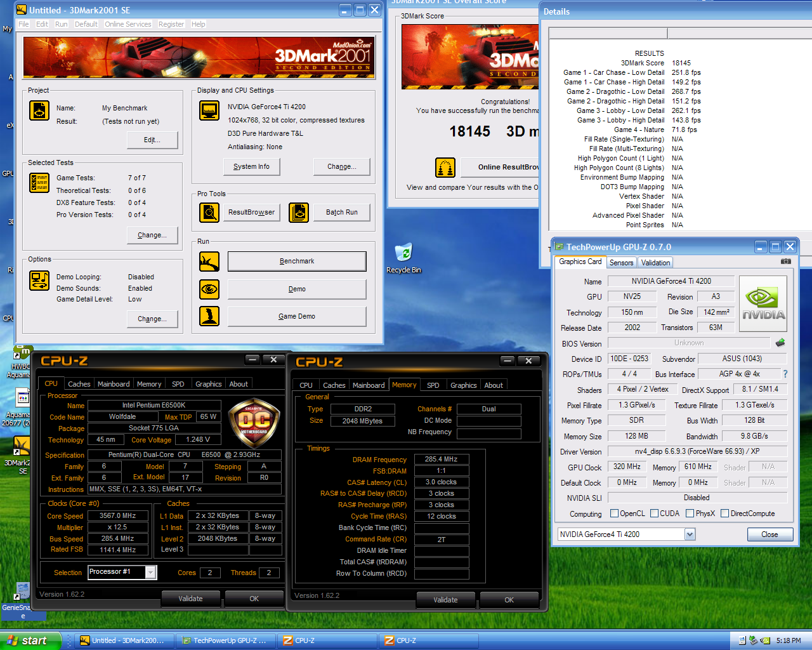Click the System Info button
Screen dimensions: 812x650
[252, 166]
